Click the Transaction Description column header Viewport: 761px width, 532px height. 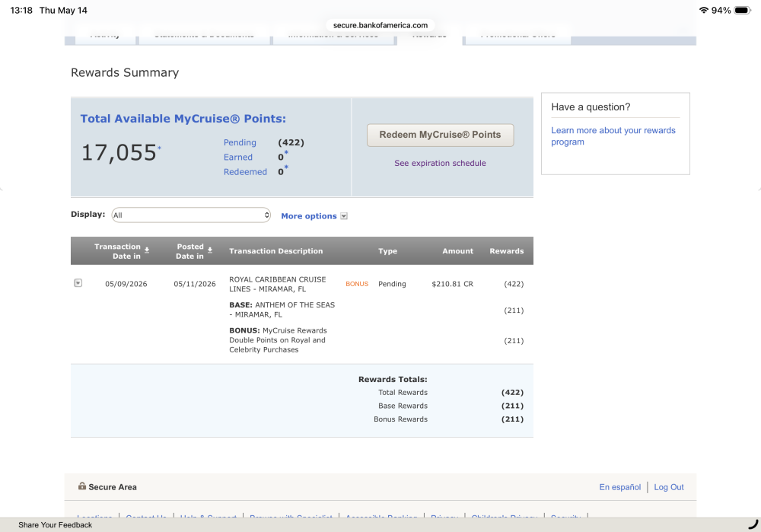[x=275, y=251]
